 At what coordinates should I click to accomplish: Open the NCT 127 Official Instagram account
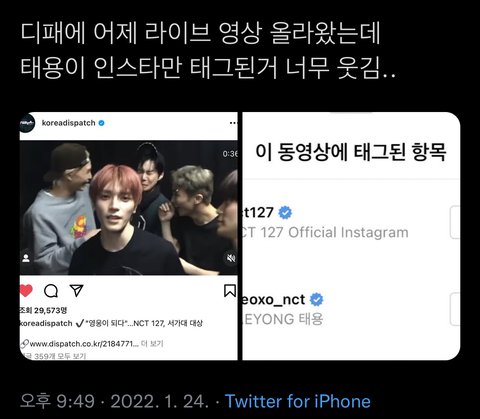coord(325,222)
